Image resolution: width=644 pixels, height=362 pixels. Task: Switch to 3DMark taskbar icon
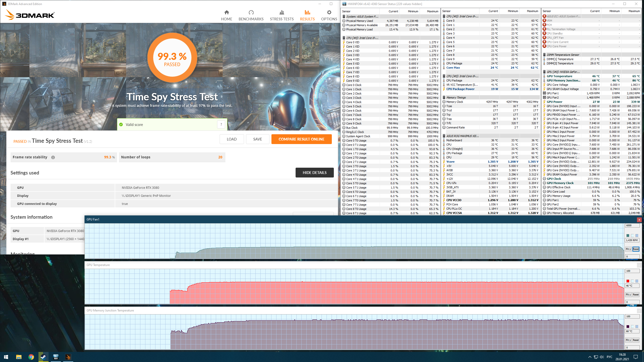pyautogui.click(x=68, y=357)
